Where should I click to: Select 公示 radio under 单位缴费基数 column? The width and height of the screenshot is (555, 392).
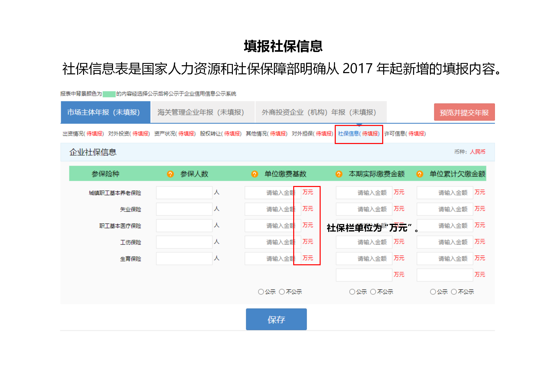pyautogui.click(x=261, y=292)
